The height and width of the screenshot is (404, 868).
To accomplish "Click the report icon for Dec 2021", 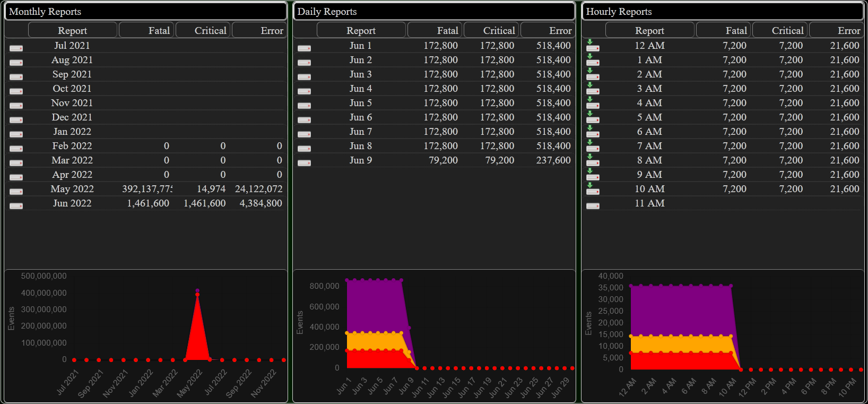I will tap(16, 120).
